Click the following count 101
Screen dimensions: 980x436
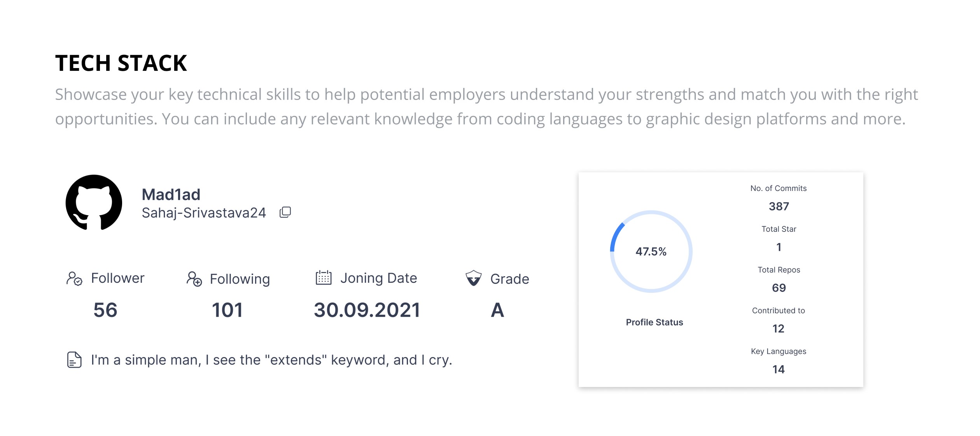pos(227,310)
